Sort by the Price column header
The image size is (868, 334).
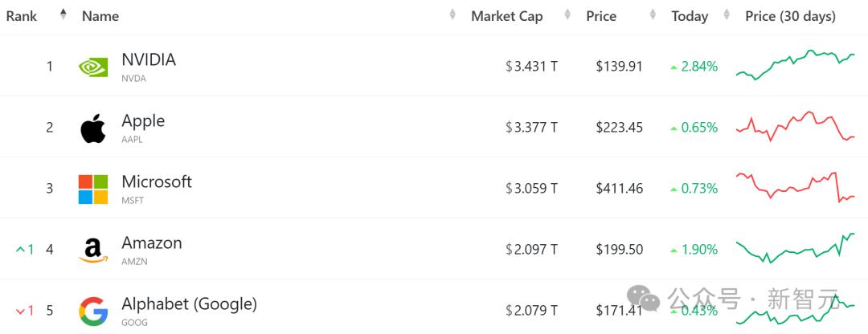tap(601, 16)
